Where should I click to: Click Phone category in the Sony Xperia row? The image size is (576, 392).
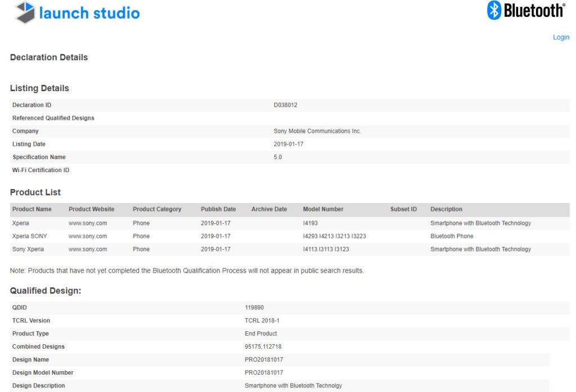141,250
